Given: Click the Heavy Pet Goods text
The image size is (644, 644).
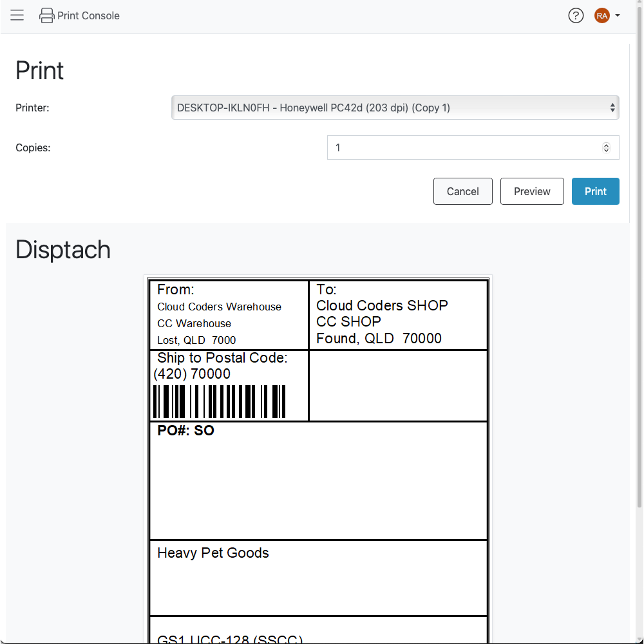Looking at the screenshot, I should point(213,553).
